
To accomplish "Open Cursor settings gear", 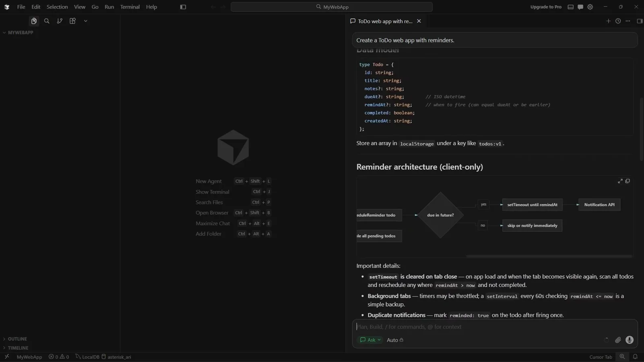I will coord(590,7).
